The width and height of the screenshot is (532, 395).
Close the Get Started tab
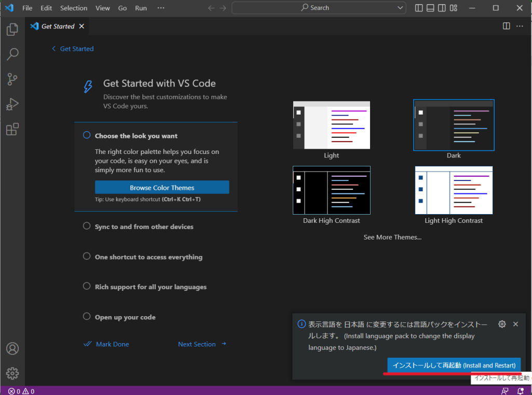pyautogui.click(x=81, y=26)
